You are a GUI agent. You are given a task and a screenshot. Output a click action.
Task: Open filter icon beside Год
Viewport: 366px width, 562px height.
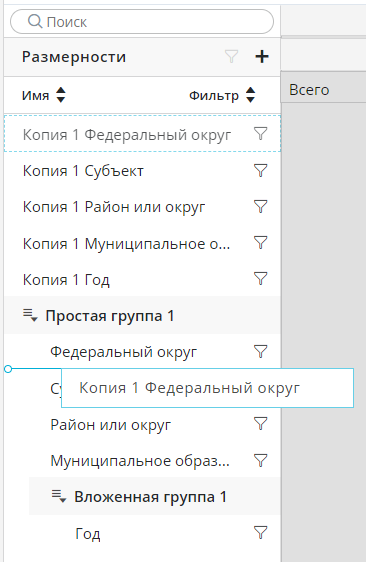click(x=261, y=533)
